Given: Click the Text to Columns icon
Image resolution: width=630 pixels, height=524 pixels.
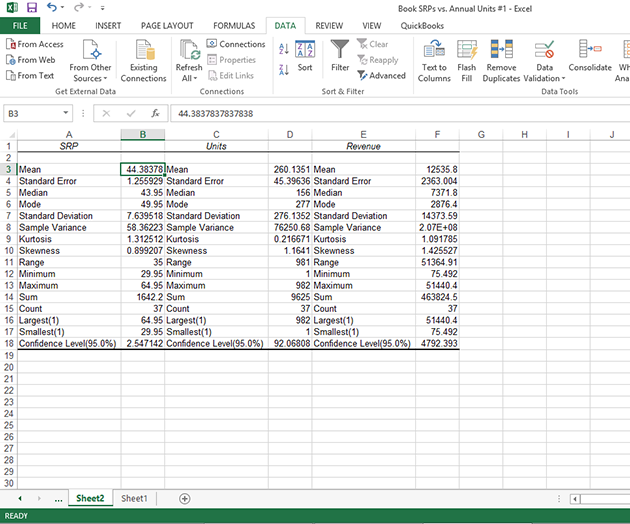Looking at the screenshot, I should [x=434, y=60].
